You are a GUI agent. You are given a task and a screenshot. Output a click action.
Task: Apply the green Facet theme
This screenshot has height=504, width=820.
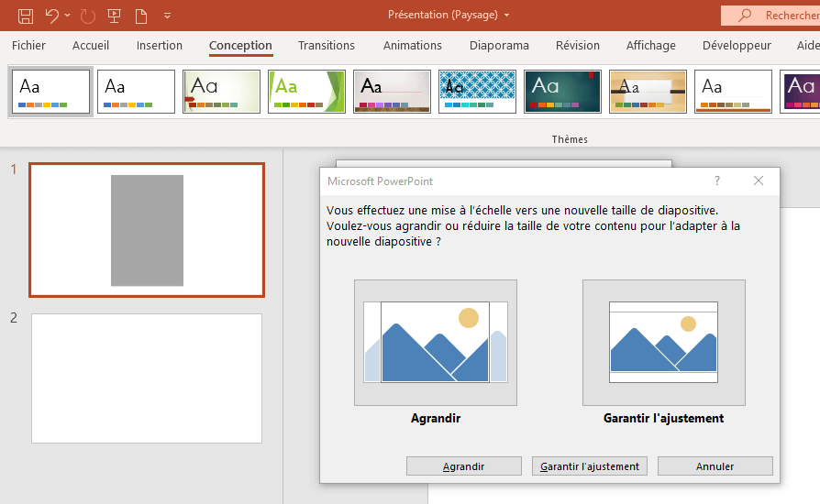[x=306, y=92]
